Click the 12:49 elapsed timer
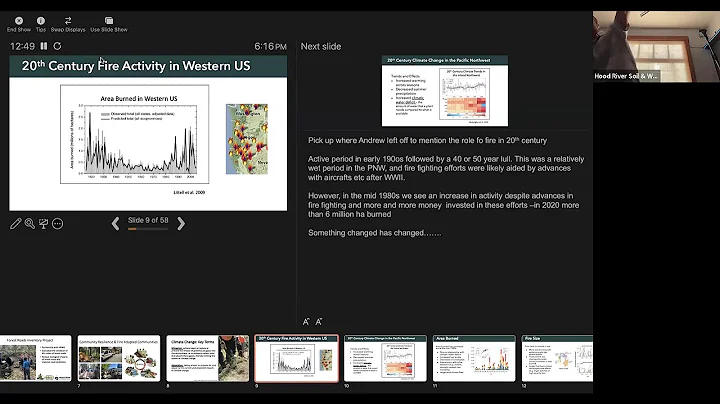 point(22,46)
